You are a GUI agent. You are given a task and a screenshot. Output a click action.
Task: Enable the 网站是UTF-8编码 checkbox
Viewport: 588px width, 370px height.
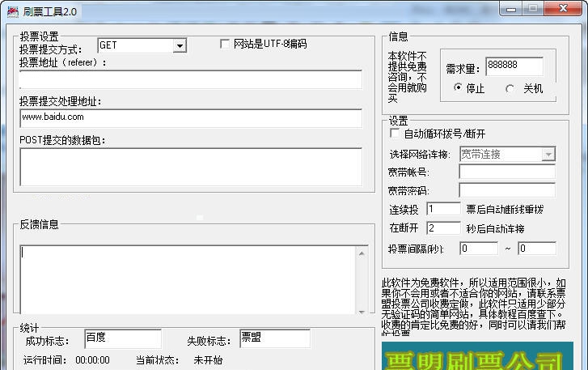225,44
